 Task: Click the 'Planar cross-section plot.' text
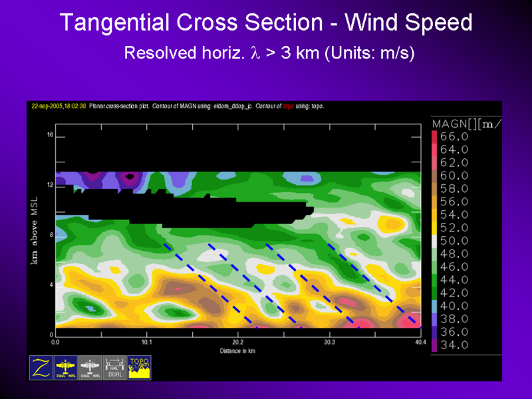point(119,106)
